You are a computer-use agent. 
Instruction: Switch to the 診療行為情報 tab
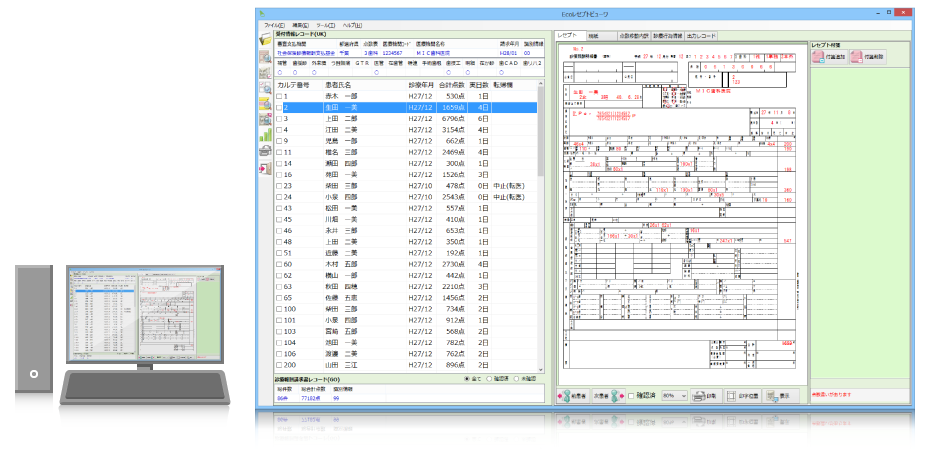click(x=667, y=36)
